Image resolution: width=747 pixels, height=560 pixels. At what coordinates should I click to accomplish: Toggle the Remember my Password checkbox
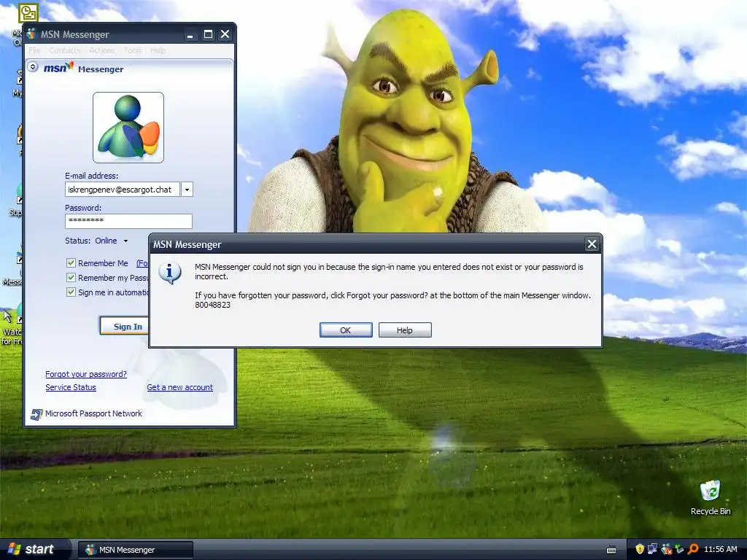[x=71, y=278]
